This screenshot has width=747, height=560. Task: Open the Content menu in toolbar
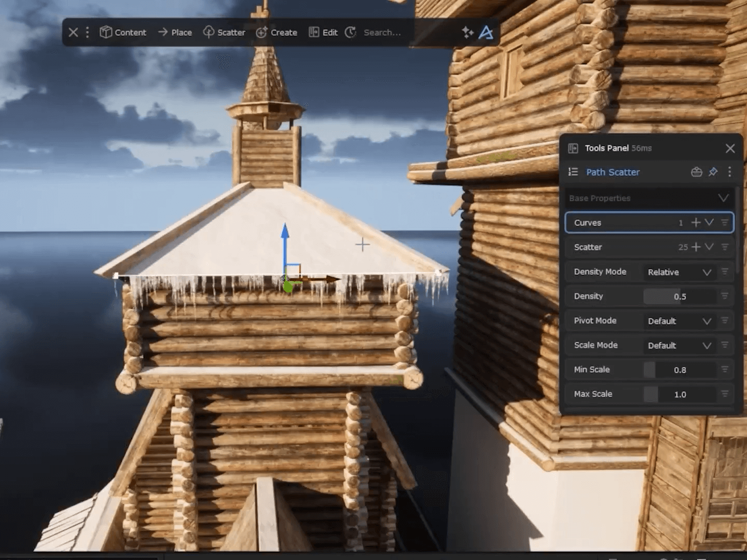(x=123, y=32)
